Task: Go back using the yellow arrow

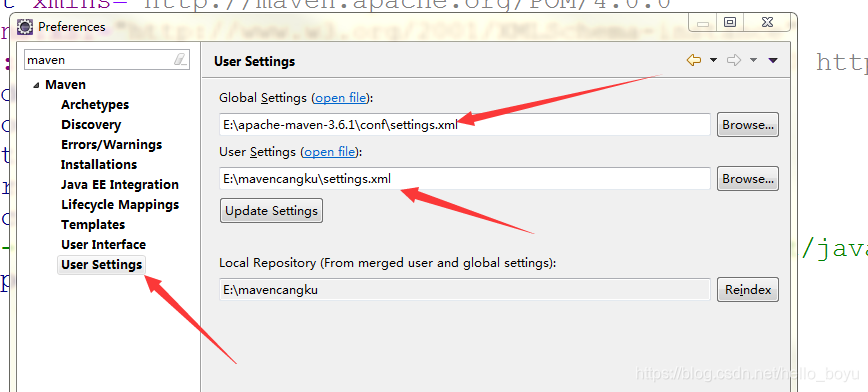Action: tap(694, 60)
